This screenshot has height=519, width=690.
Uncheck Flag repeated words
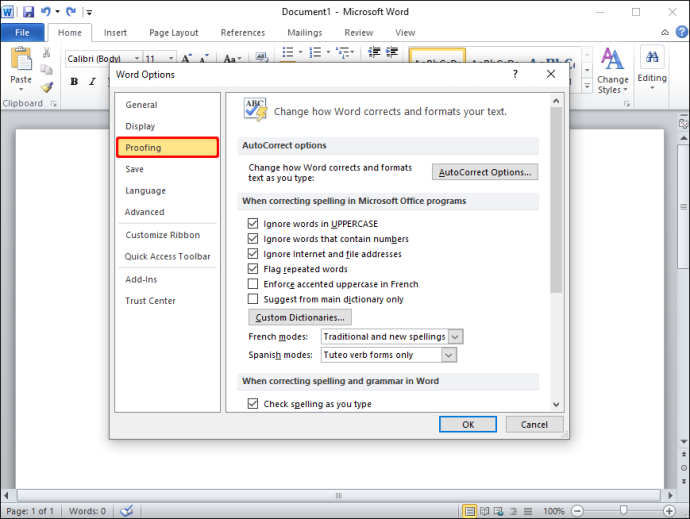tap(253, 269)
